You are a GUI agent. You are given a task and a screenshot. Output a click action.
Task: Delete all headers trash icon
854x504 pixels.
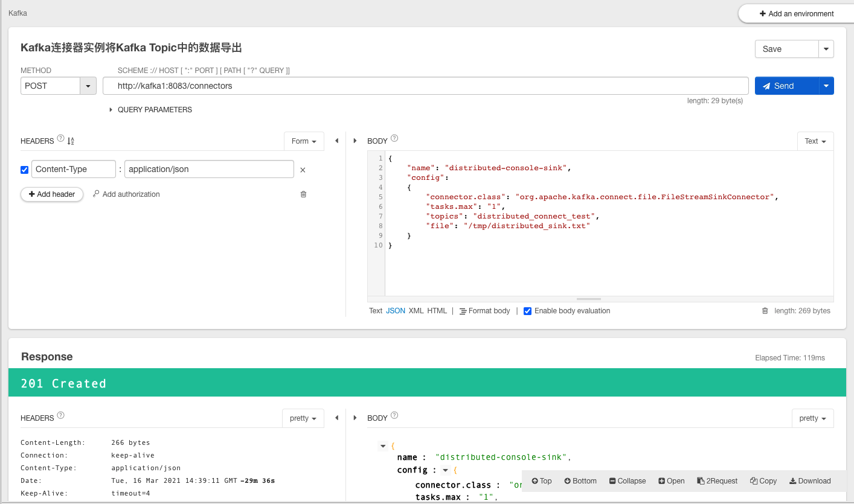pyautogui.click(x=303, y=194)
